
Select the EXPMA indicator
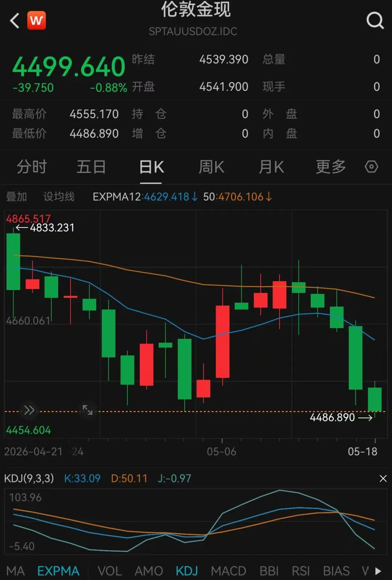(58, 571)
